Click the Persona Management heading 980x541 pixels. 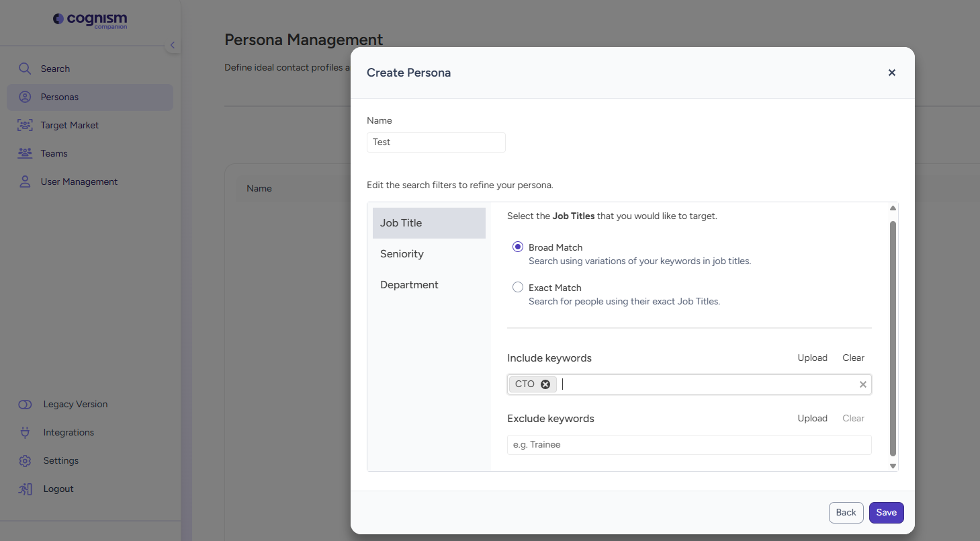(304, 40)
